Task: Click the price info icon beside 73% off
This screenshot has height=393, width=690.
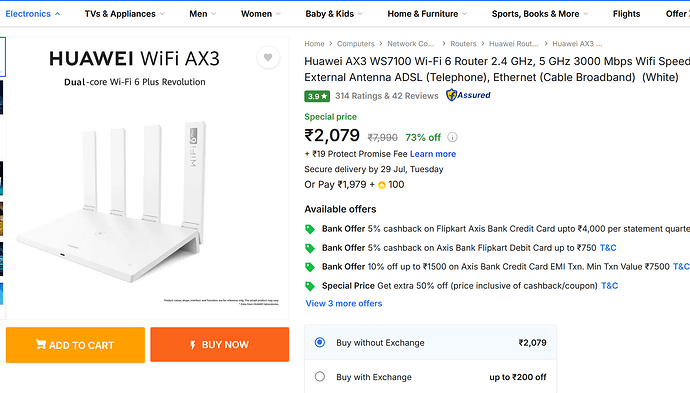Action: (452, 137)
